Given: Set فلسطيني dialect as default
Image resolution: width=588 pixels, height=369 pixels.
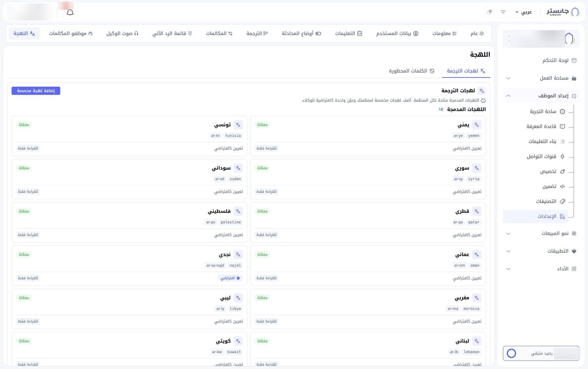Looking at the screenshot, I should (229, 235).
